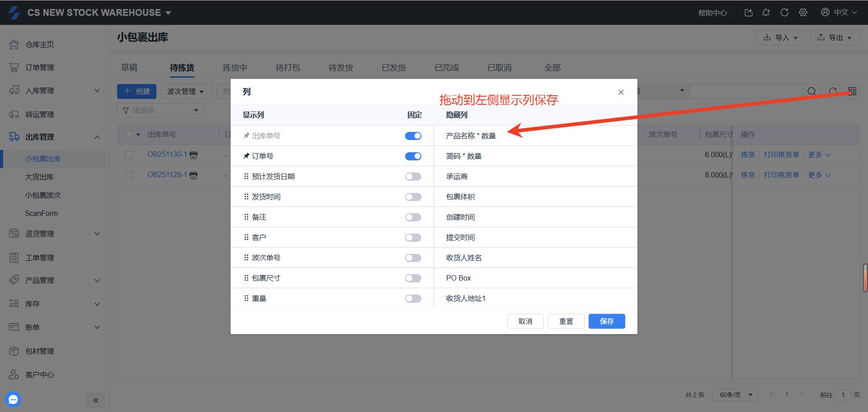Open the settings gear icon

803,13
